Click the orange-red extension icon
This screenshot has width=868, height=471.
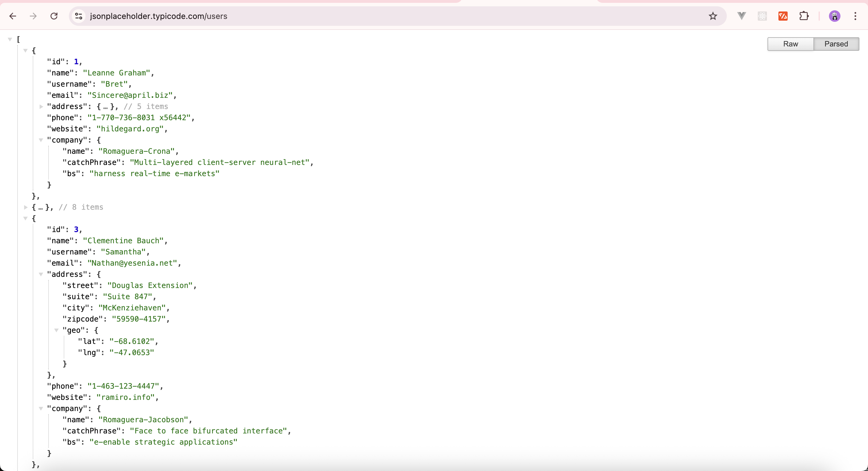pyautogui.click(x=783, y=16)
